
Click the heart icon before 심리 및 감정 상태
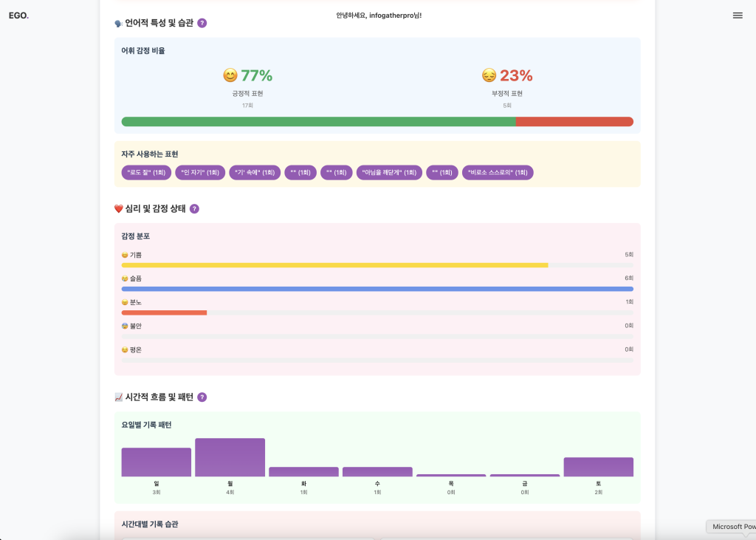coord(118,209)
